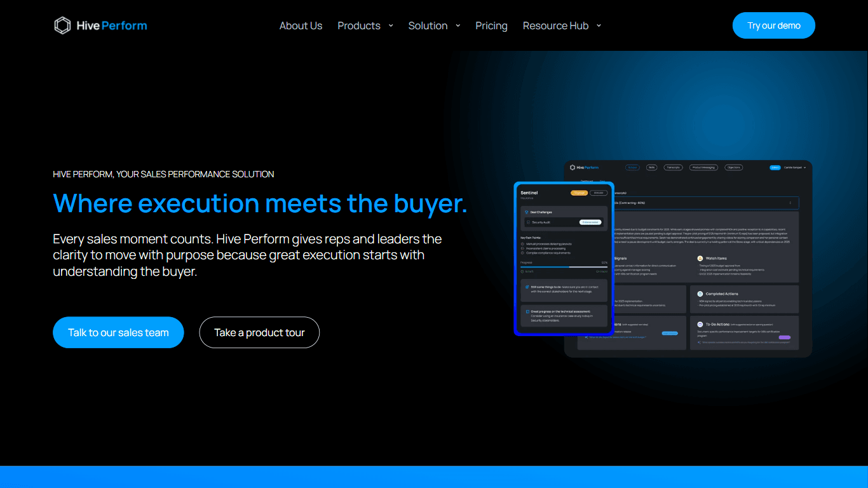The width and height of the screenshot is (868, 488).
Task: Click the sparkle icon in To-Do Actions card
Action: coord(699,342)
